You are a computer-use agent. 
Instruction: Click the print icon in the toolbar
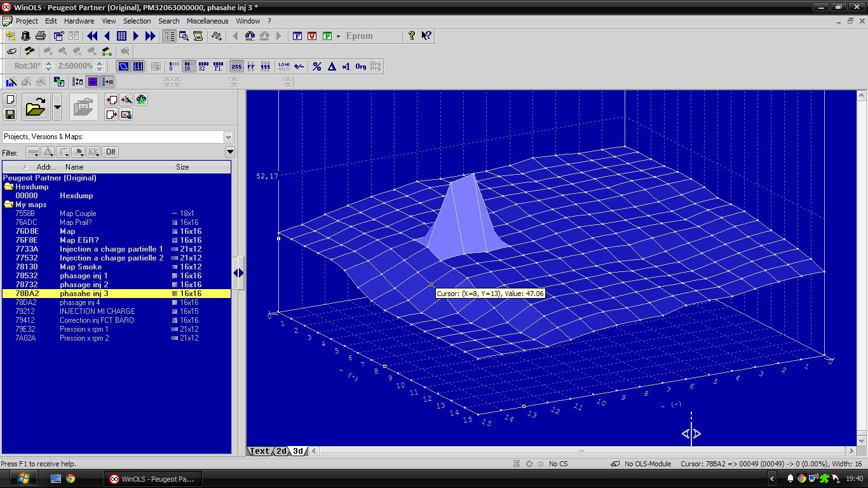tap(40, 36)
